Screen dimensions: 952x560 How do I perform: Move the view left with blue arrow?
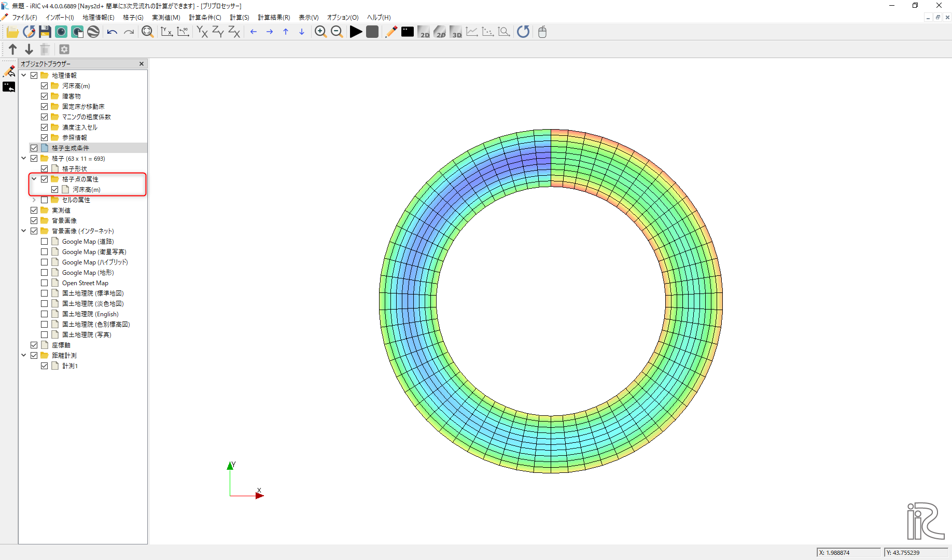pyautogui.click(x=254, y=32)
